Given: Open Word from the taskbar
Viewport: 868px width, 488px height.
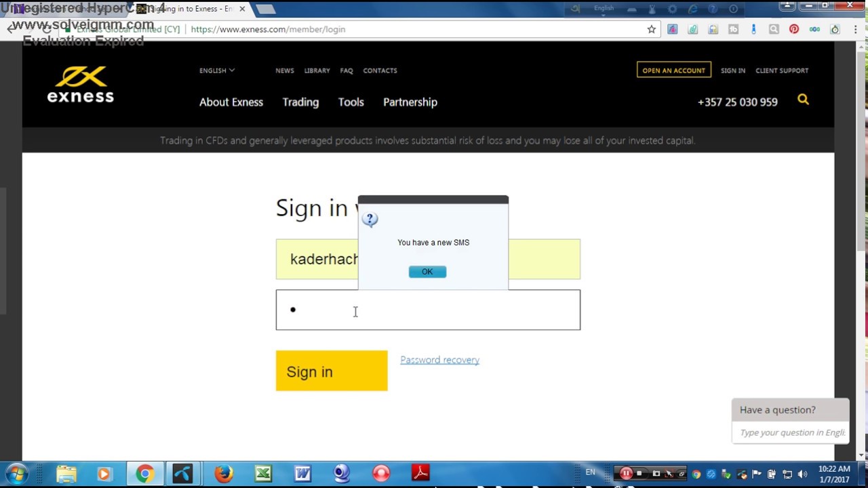Looking at the screenshot, I should pos(302,473).
